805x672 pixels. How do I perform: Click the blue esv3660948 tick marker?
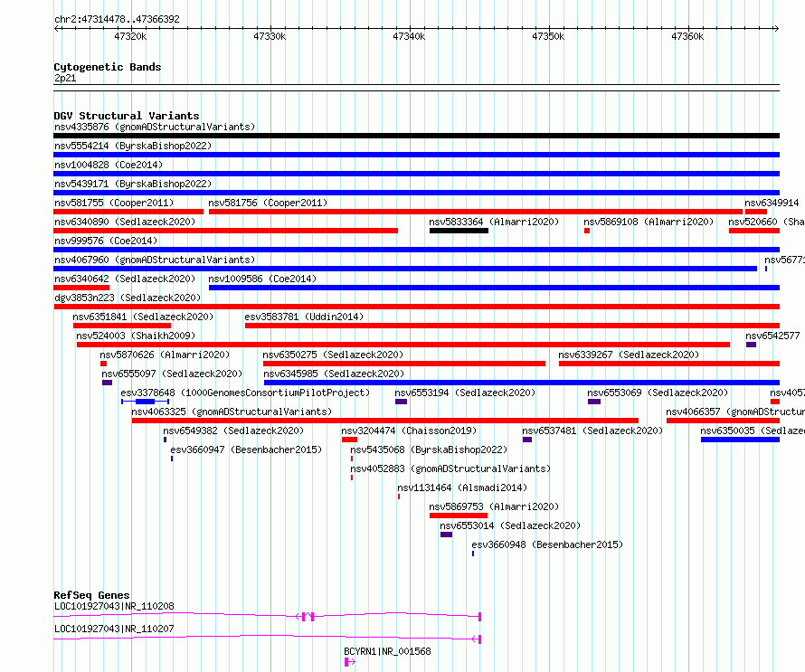point(473,554)
